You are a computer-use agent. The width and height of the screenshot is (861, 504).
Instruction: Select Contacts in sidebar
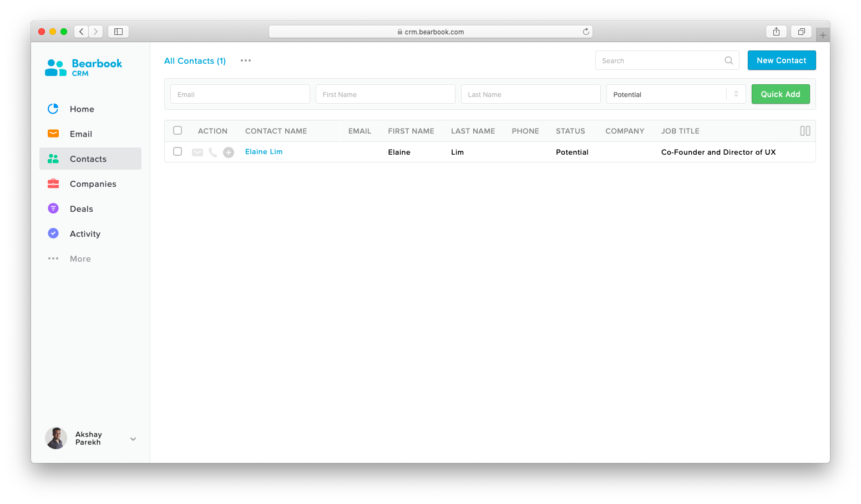(x=90, y=159)
